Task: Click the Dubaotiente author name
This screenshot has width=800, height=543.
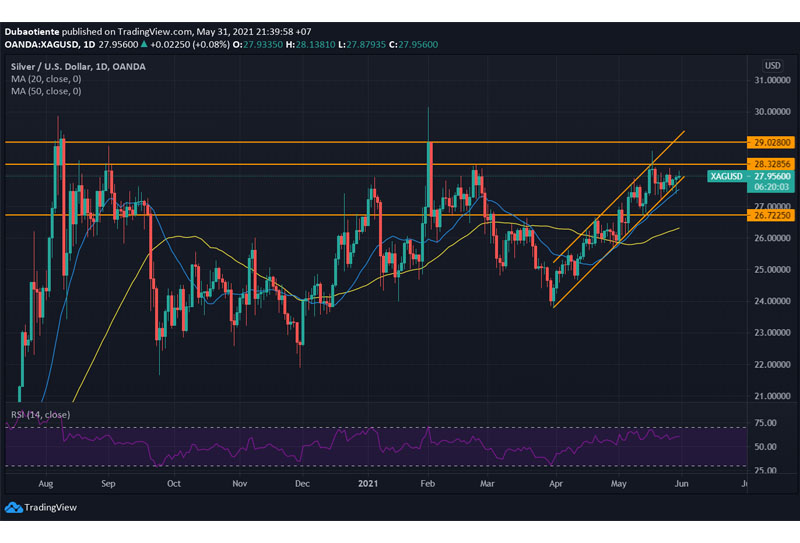Action: 32,32
